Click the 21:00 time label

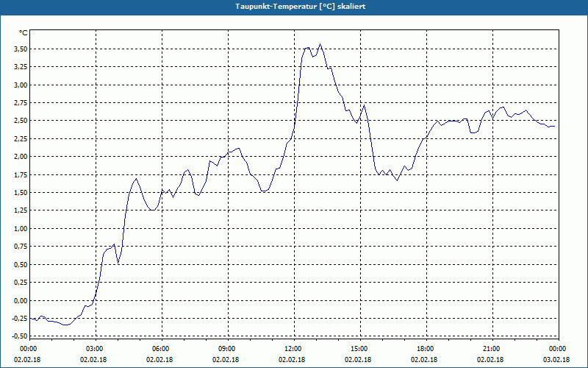pos(492,349)
